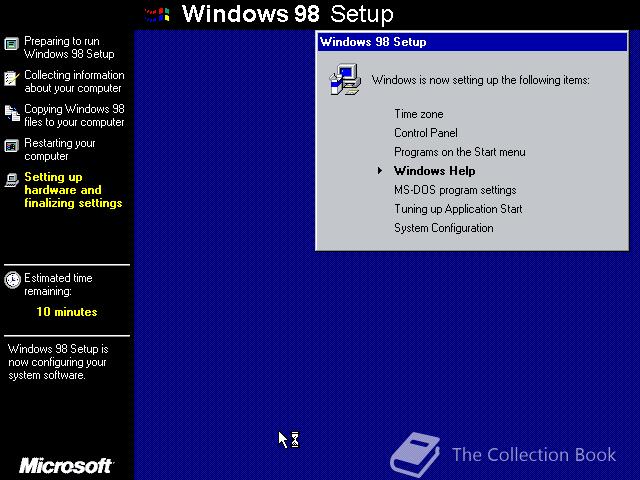This screenshot has width=640, height=480.
Task: Click 'Copying Windows 98 files' step text
Action: (x=74, y=116)
